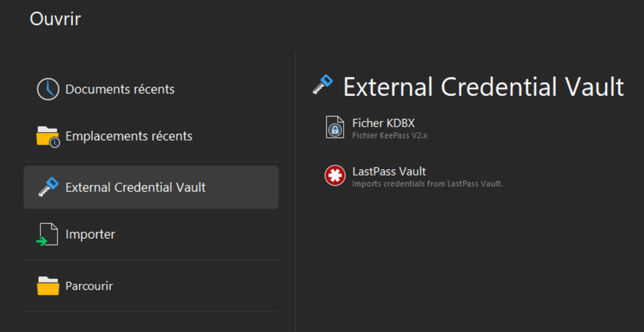Image resolution: width=644 pixels, height=332 pixels.
Task: Open Parcourir to browse files
Action: (x=89, y=286)
